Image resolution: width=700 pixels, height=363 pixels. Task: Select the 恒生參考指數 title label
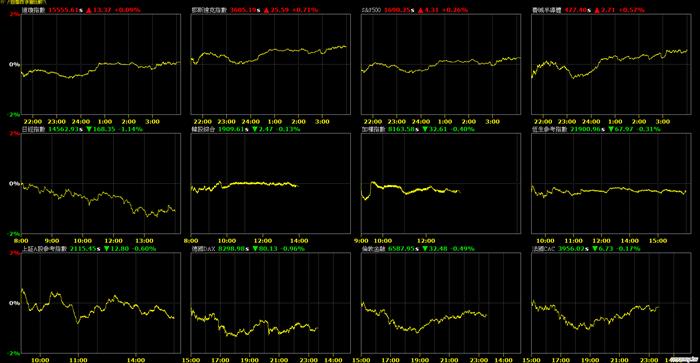[x=550, y=129]
